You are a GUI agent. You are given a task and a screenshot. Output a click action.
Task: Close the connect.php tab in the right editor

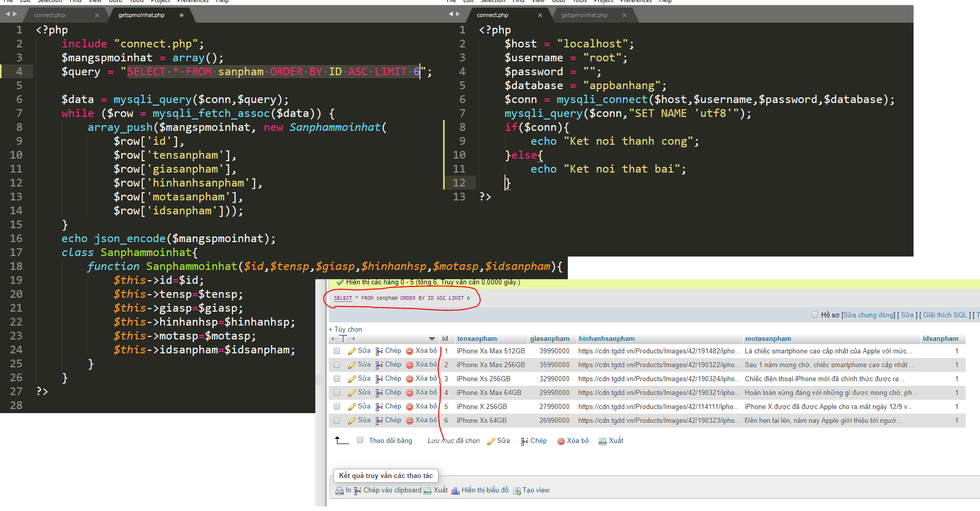[540, 15]
